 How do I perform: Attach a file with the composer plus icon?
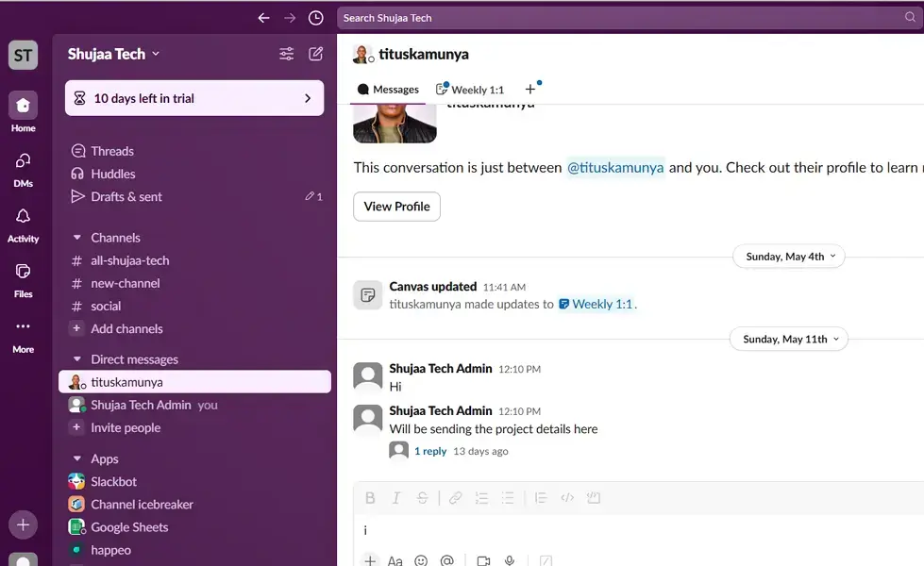click(x=369, y=560)
